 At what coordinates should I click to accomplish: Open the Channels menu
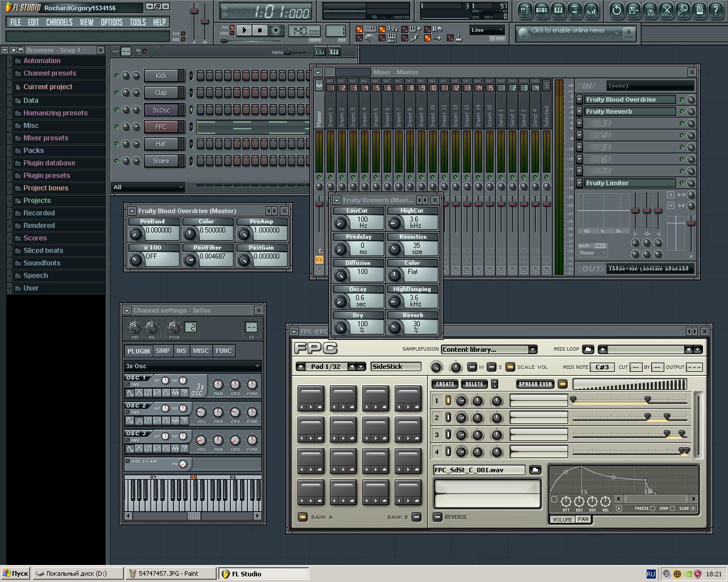[59, 22]
